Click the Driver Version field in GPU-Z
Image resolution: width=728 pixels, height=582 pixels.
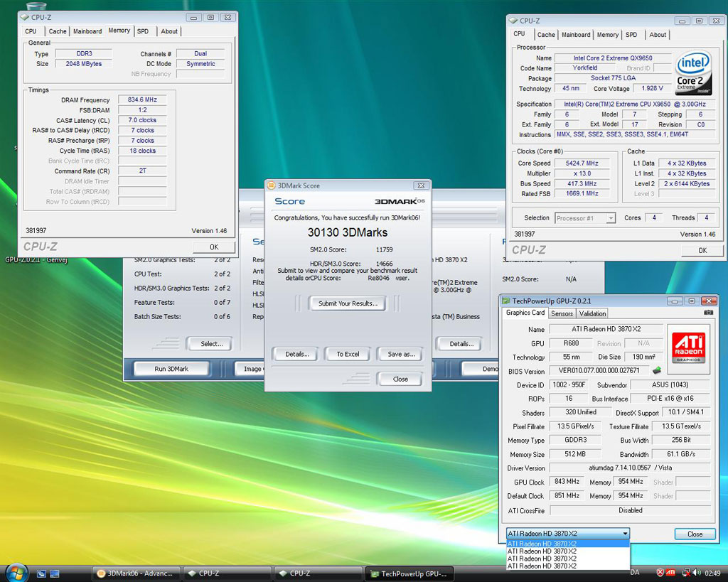click(630, 468)
